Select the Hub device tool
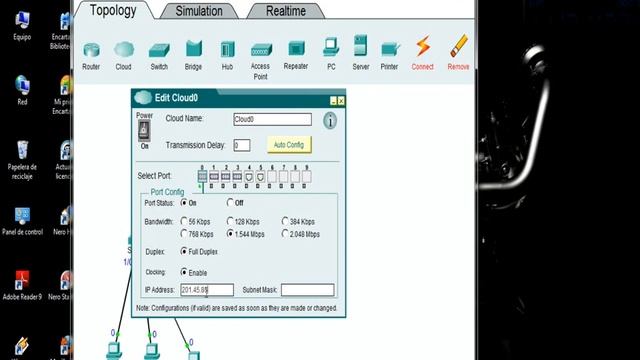640x360 pixels. [227, 56]
